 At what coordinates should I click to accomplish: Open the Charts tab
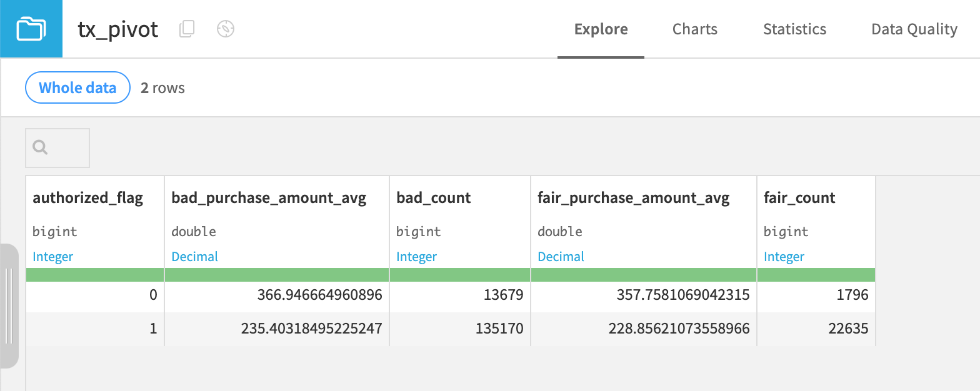(x=694, y=29)
